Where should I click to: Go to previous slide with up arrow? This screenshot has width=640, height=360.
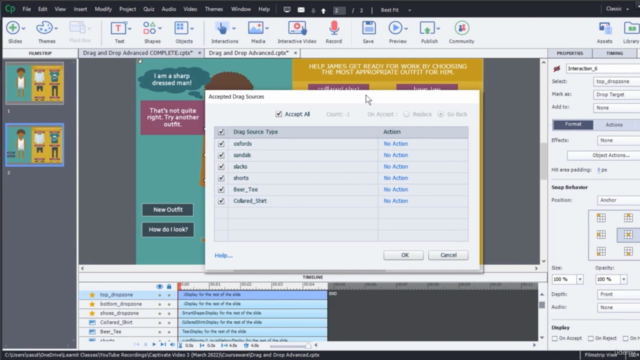[x=323, y=11]
